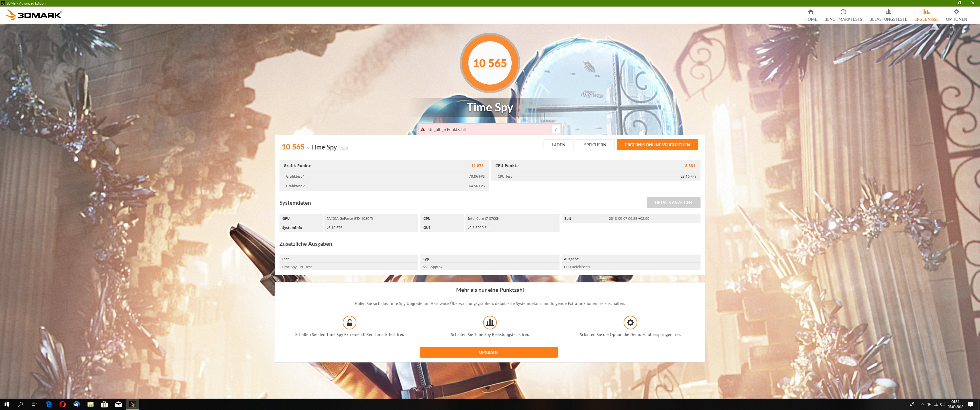Click the unlock padlock icon

pyautogui.click(x=349, y=323)
